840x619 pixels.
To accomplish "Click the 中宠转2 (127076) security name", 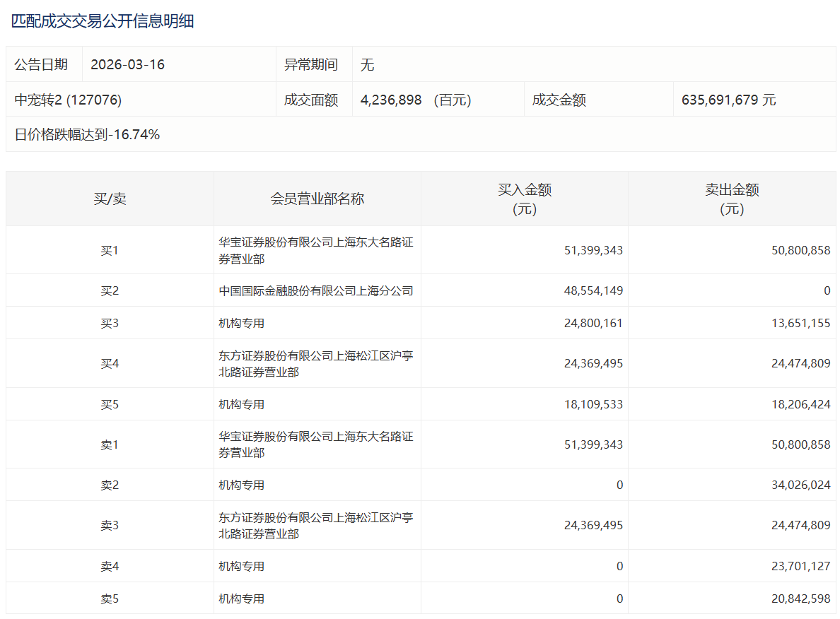I will 68,100.
